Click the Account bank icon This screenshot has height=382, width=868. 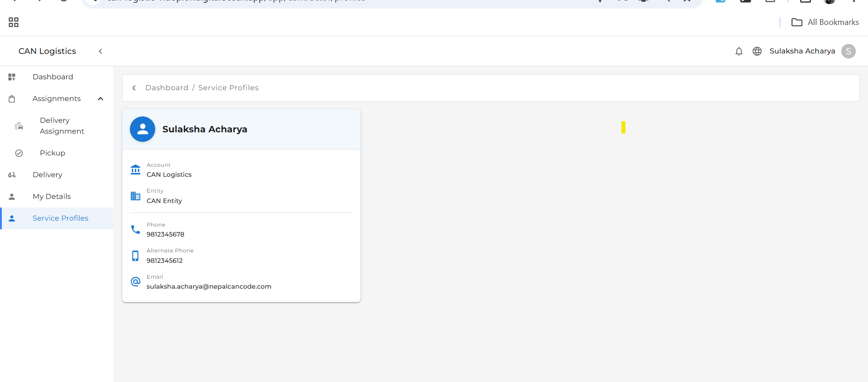(135, 170)
